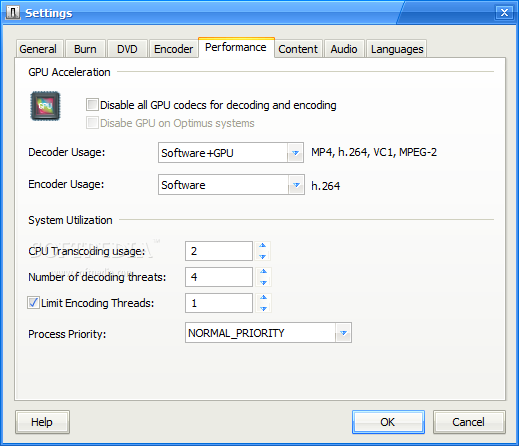Switch to the Audio tab

(x=344, y=49)
